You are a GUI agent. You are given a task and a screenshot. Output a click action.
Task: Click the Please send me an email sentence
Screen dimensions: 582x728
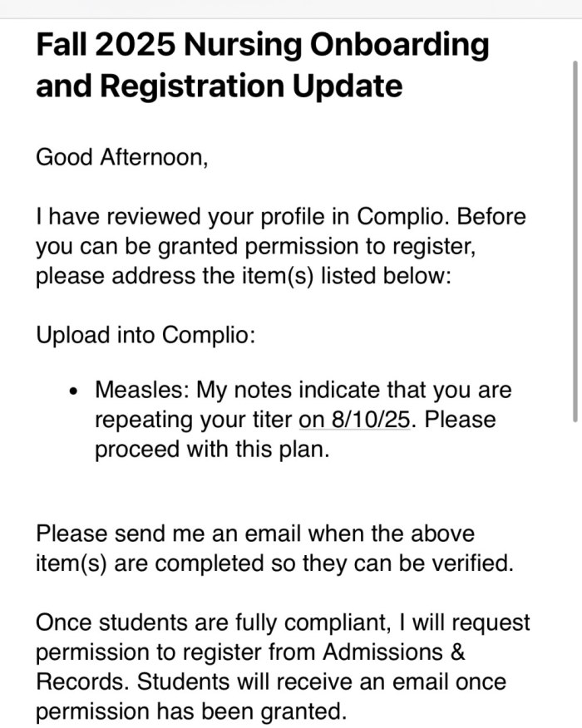coord(254,533)
